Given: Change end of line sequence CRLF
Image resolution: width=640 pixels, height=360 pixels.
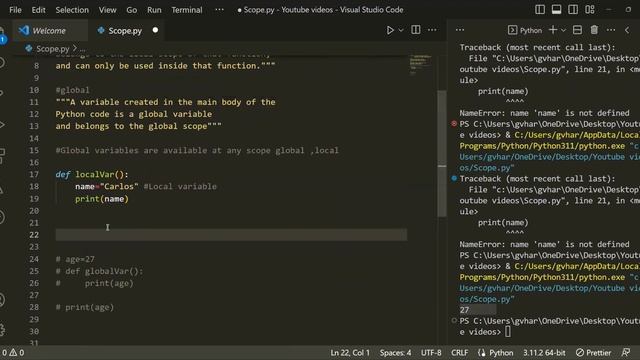Looking at the screenshot, I should 460,353.
